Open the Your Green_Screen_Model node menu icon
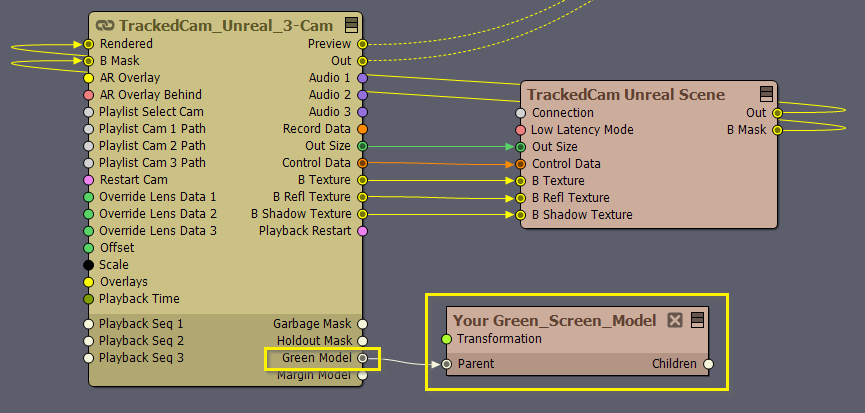 tap(695, 320)
